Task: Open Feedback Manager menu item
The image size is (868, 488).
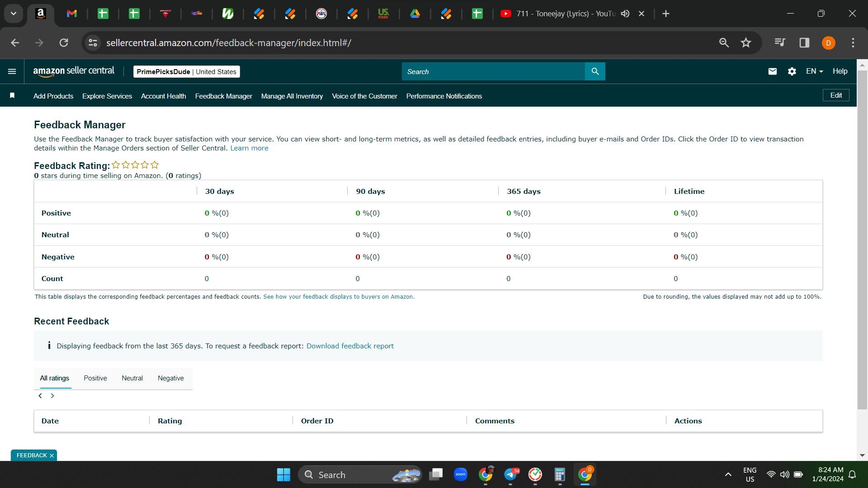Action: point(224,96)
